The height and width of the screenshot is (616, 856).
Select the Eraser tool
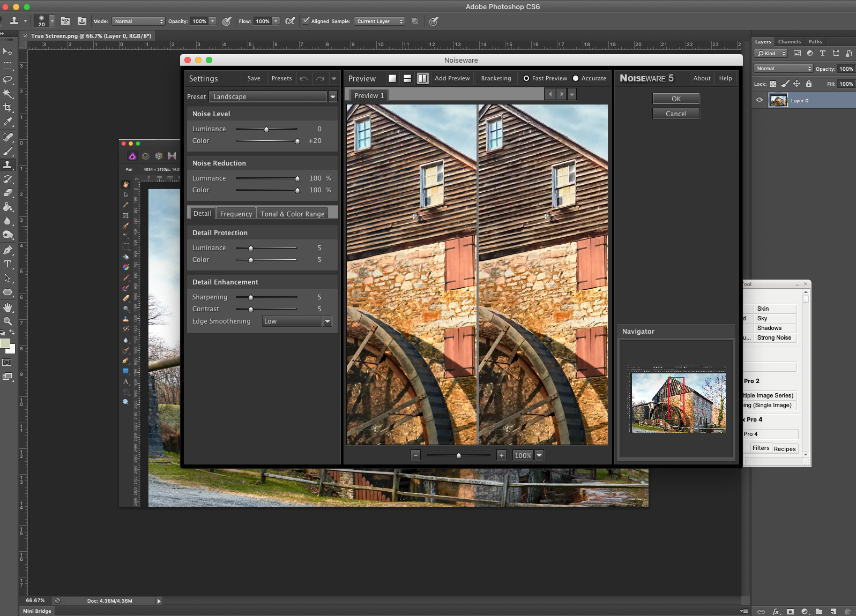click(x=8, y=193)
